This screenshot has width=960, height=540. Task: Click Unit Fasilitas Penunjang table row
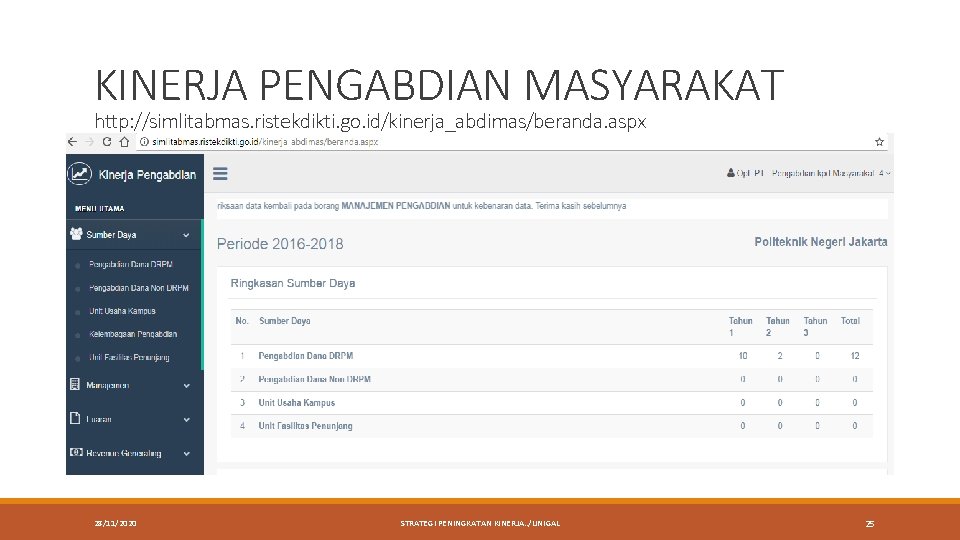pyautogui.click(x=552, y=426)
